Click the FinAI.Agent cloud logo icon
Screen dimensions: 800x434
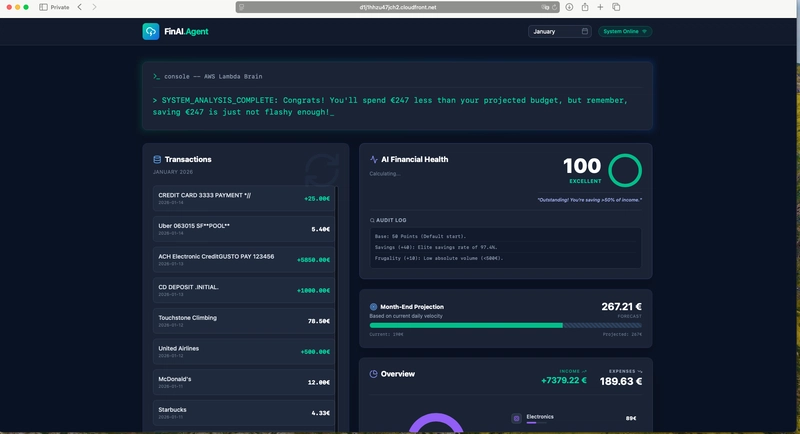pyautogui.click(x=150, y=31)
